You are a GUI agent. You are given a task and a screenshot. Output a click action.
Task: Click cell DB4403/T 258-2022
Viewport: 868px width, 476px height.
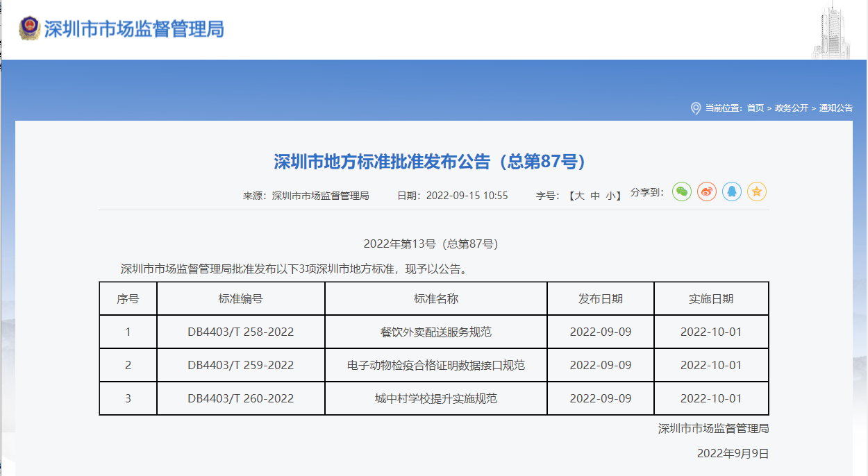[x=241, y=332]
